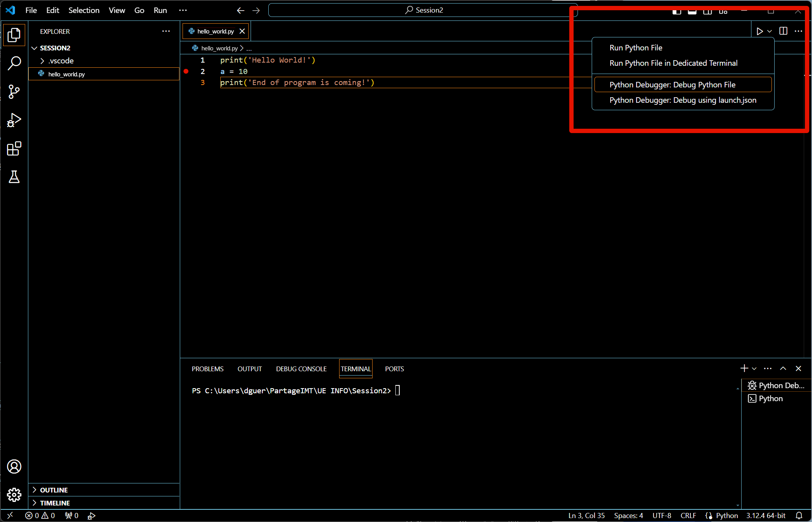Open the Testing flask view

coord(14,177)
